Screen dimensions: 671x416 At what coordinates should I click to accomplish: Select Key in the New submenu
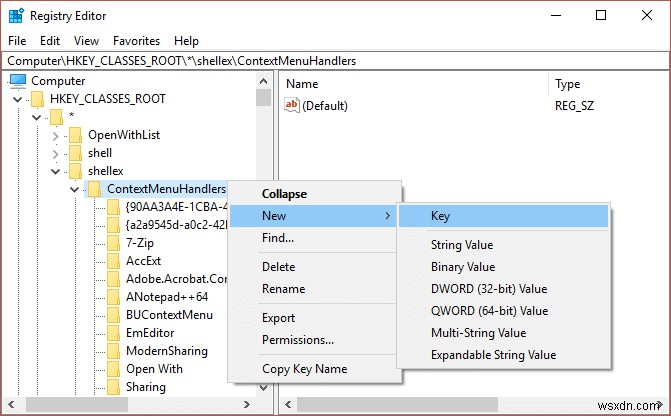[503, 216]
